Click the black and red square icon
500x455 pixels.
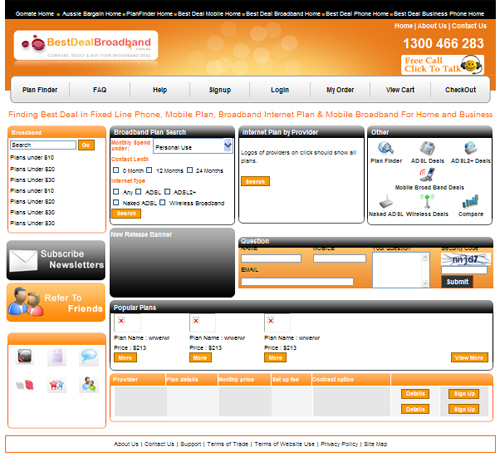[x=25, y=356]
